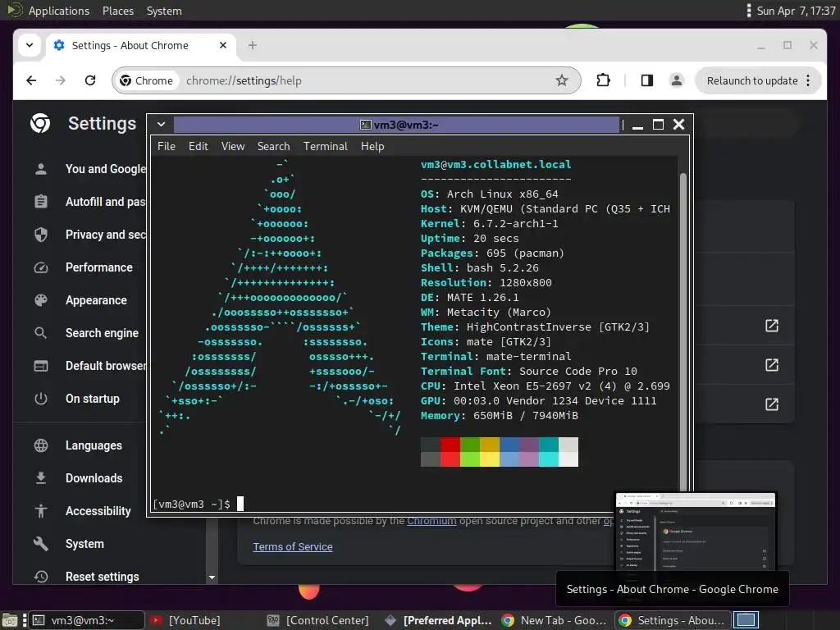Click the clock showing Sun Apr 7
Viewport: 840px width, 630px height.
(796, 11)
